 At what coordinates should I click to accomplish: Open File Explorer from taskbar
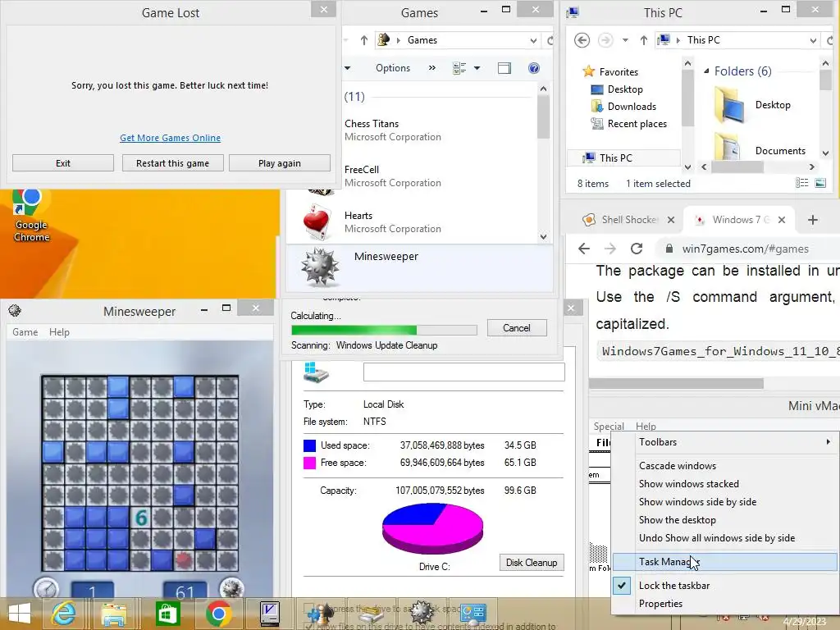[x=114, y=614]
